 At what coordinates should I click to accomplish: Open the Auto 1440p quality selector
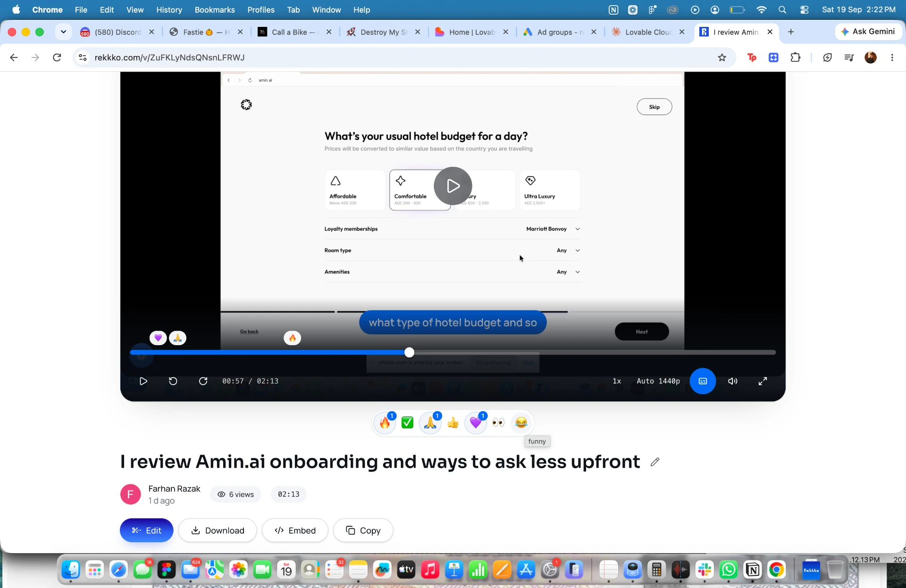[658, 381]
